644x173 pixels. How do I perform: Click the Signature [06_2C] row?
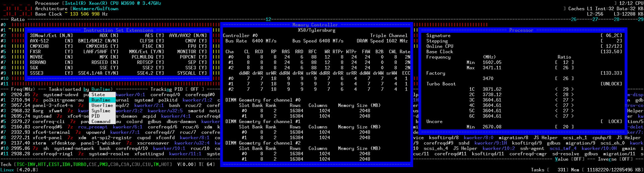click(x=524, y=36)
